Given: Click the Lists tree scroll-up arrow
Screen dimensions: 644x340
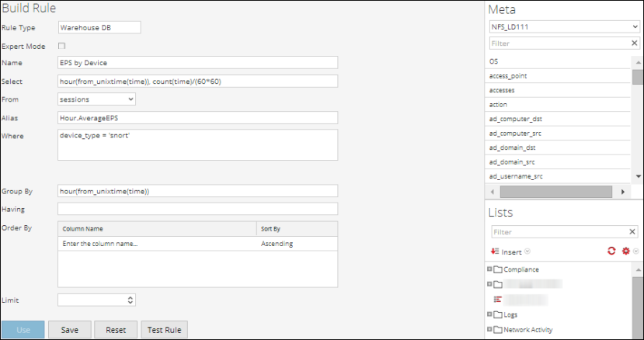Looking at the screenshot, I should coord(638,270).
